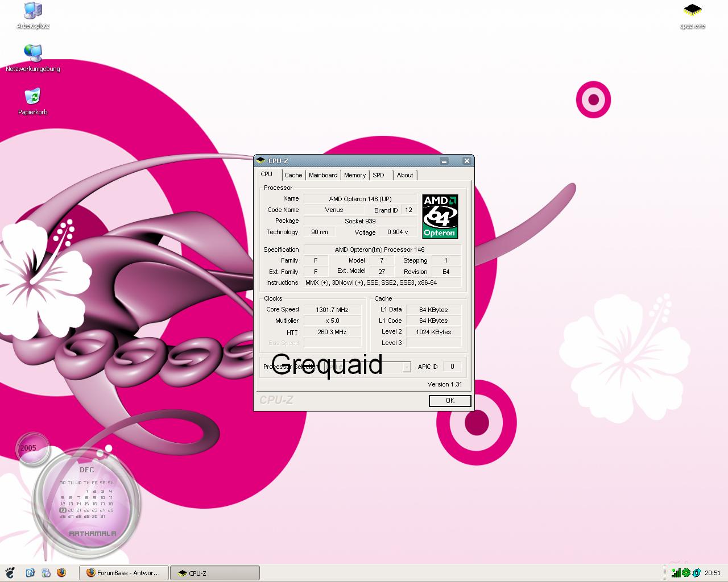Open the Netzwerkumgebung desktop icon
Viewport: 728px width, 582px height.
point(33,59)
